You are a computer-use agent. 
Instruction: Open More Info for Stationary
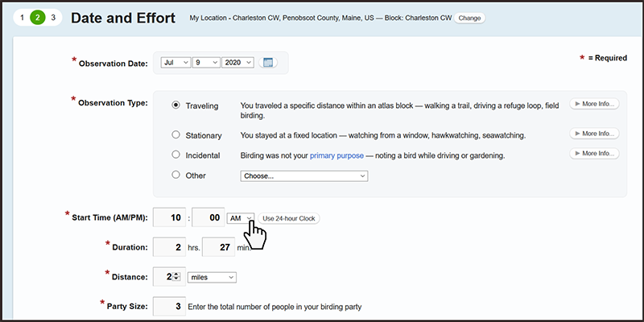(x=594, y=134)
